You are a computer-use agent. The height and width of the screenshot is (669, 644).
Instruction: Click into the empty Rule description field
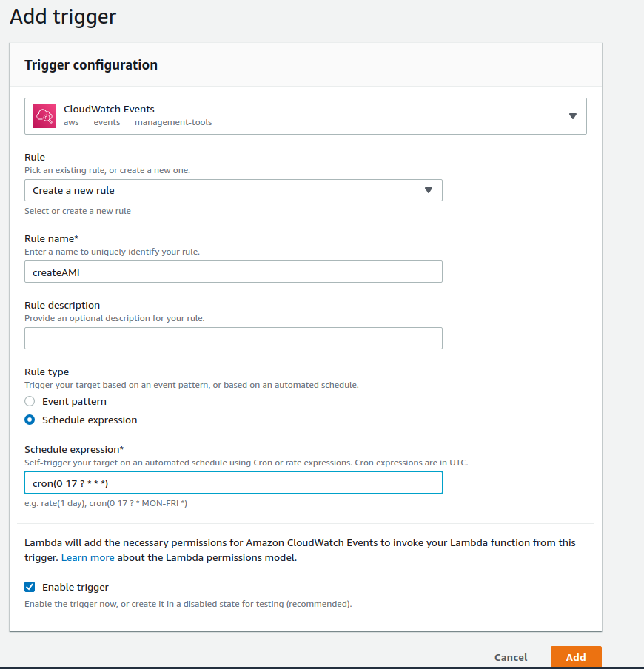pos(233,338)
